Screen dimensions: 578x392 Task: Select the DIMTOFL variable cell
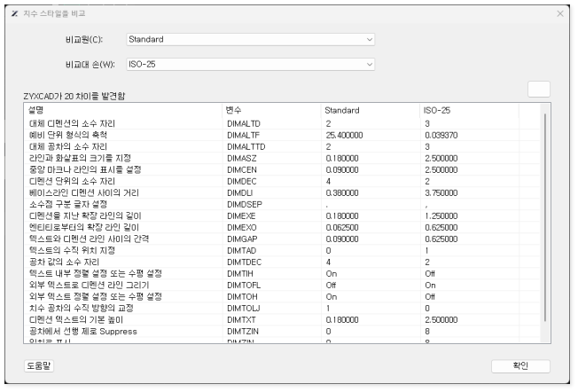click(x=244, y=286)
